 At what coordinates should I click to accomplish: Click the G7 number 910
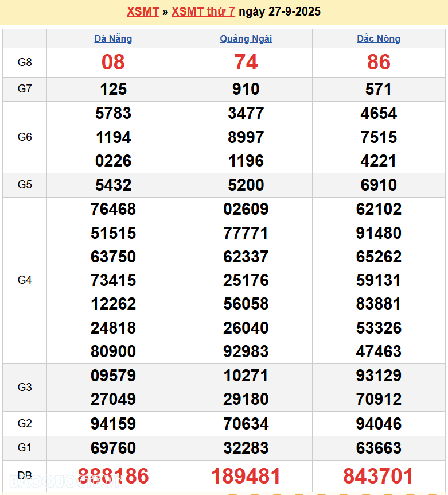tap(246, 89)
